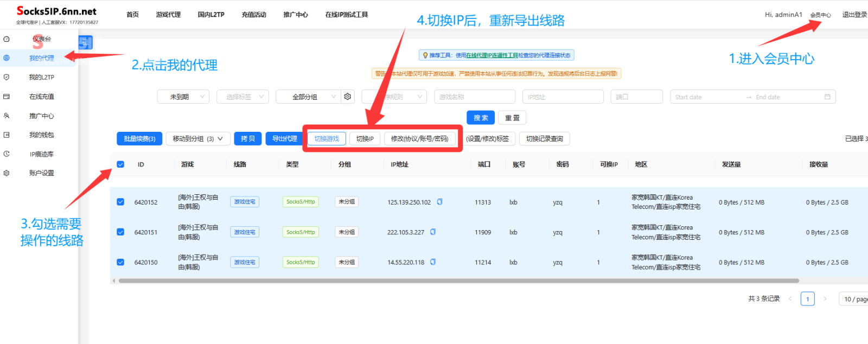The width and height of the screenshot is (868, 344).
Task: Uncheck the row with ID 6420152
Action: tap(120, 202)
